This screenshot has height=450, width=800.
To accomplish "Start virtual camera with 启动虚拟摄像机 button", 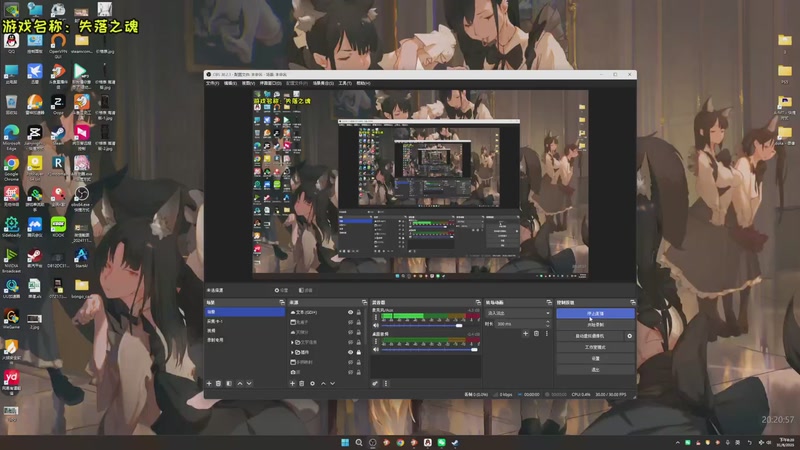I will (x=590, y=336).
